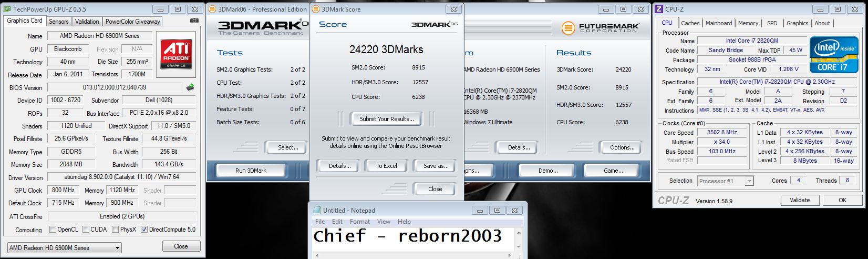This screenshot has width=868, height=259.
Task: Click the Notepad title bar icon
Action: coord(317,210)
